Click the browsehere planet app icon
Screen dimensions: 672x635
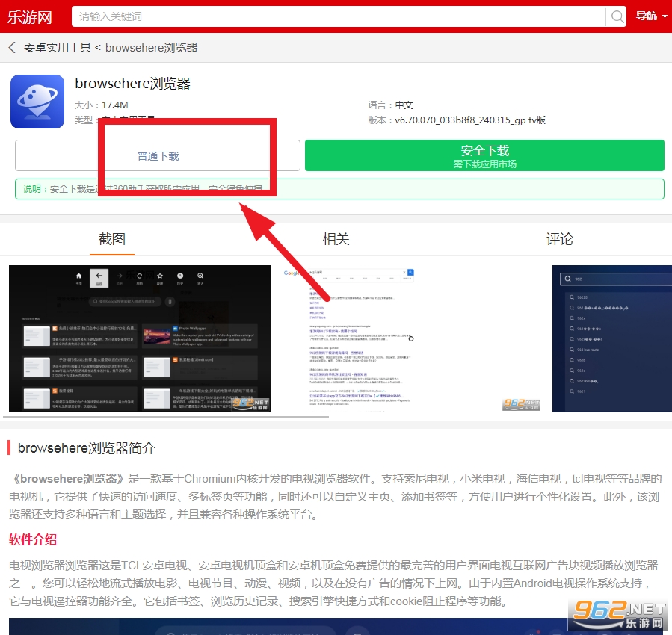[x=37, y=102]
